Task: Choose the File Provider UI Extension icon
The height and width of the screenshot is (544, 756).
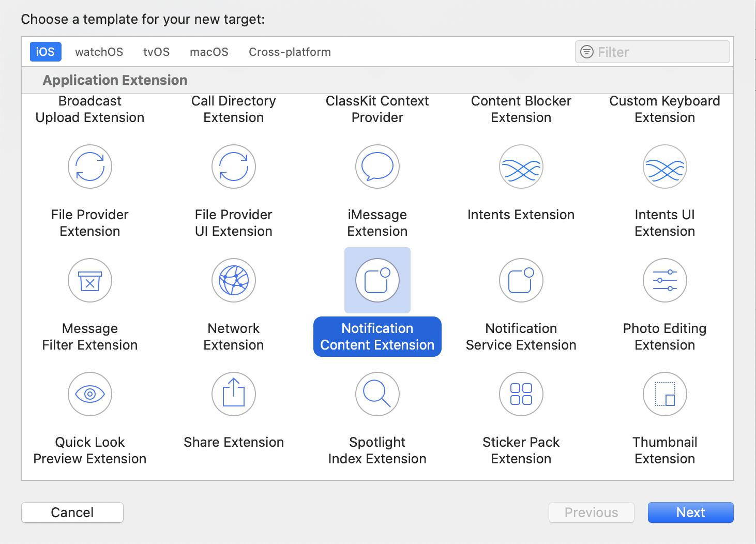Action: [x=234, y=167]
